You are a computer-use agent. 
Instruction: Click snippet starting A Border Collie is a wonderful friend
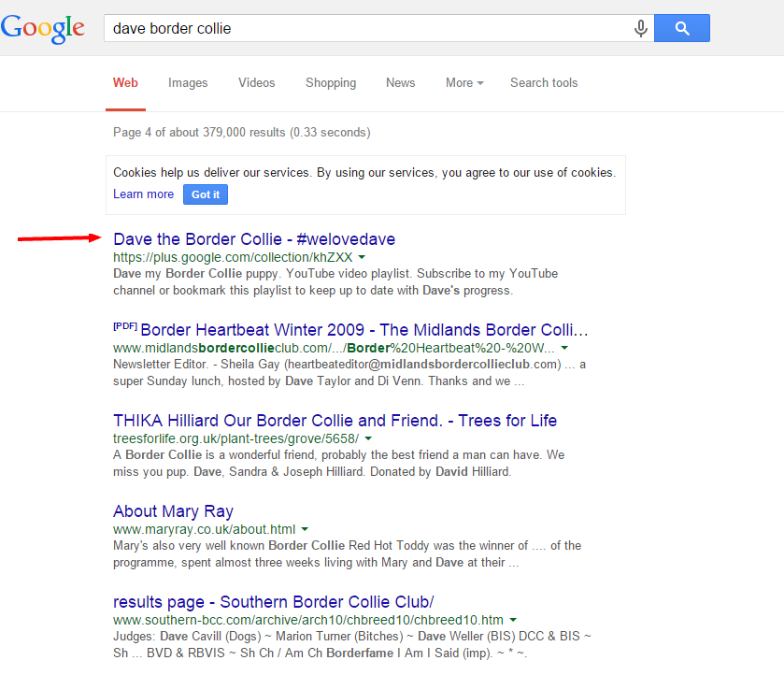(338, 463)
